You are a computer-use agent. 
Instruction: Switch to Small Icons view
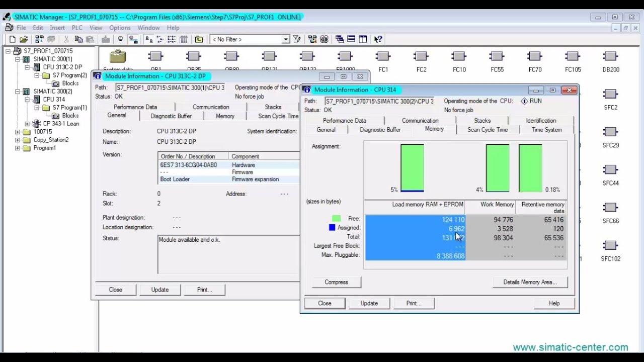160,39
